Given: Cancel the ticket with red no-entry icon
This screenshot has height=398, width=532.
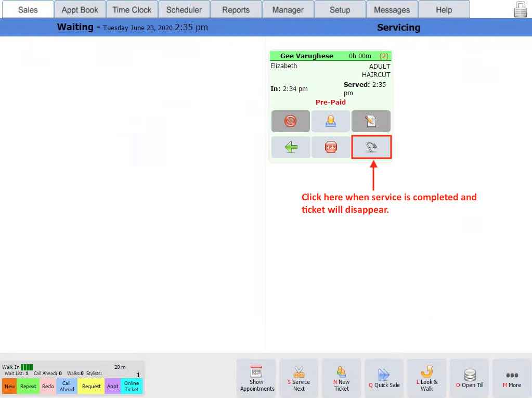Looking at the screenshot, I should click(x=290, y=121).
